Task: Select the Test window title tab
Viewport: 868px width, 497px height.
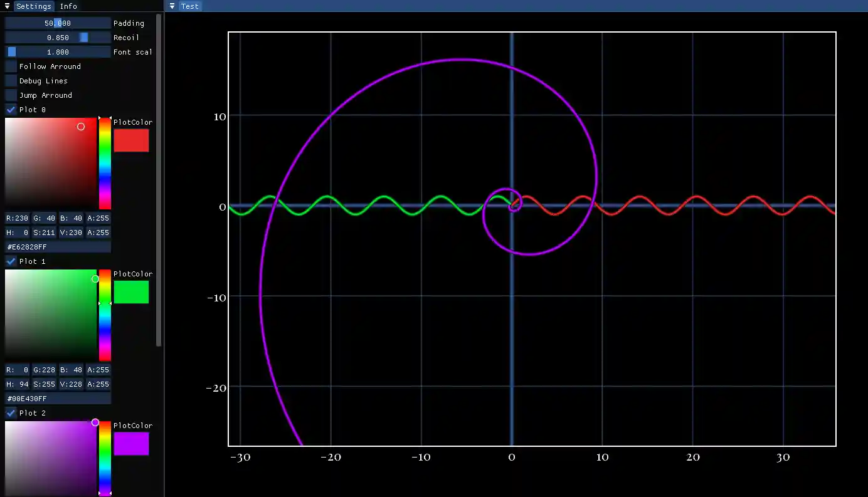Action: pyautogui.click(x=189, y=6)
